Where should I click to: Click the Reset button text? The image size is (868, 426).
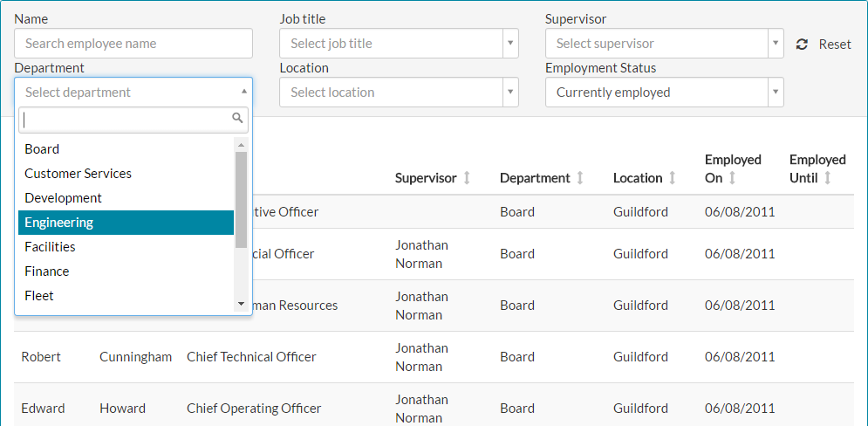click(835, 45)
